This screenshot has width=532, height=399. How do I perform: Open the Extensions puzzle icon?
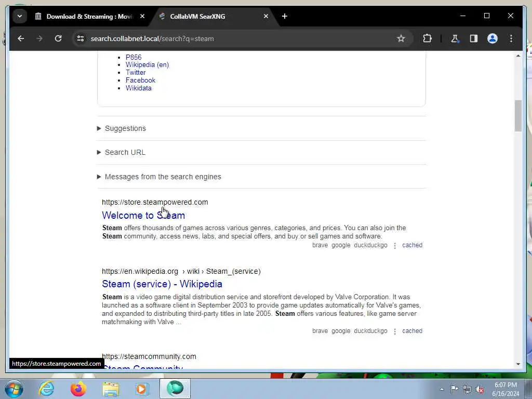[x=427, y=38]
